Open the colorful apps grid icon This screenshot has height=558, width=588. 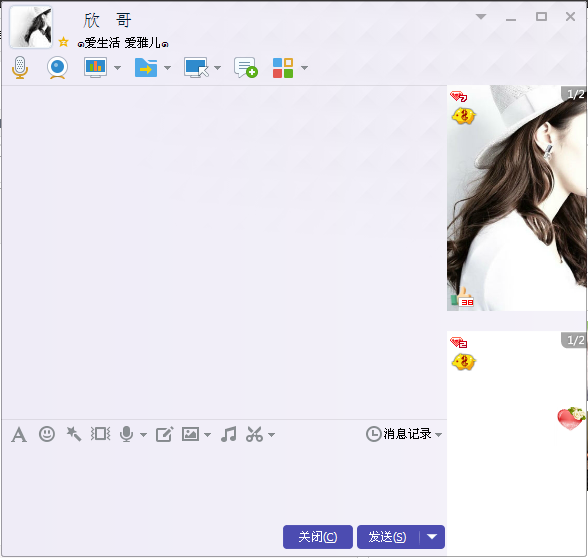click(x=283, y=68)
